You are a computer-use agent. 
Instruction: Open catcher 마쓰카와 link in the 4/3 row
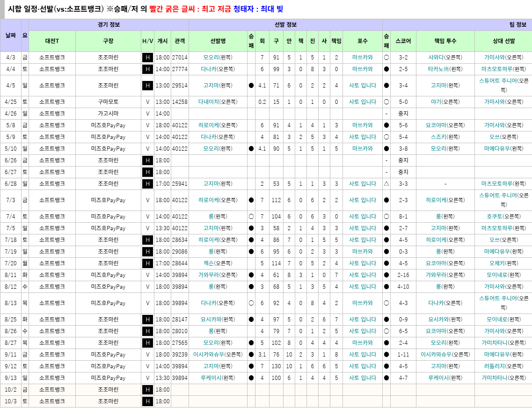point(362,58)
